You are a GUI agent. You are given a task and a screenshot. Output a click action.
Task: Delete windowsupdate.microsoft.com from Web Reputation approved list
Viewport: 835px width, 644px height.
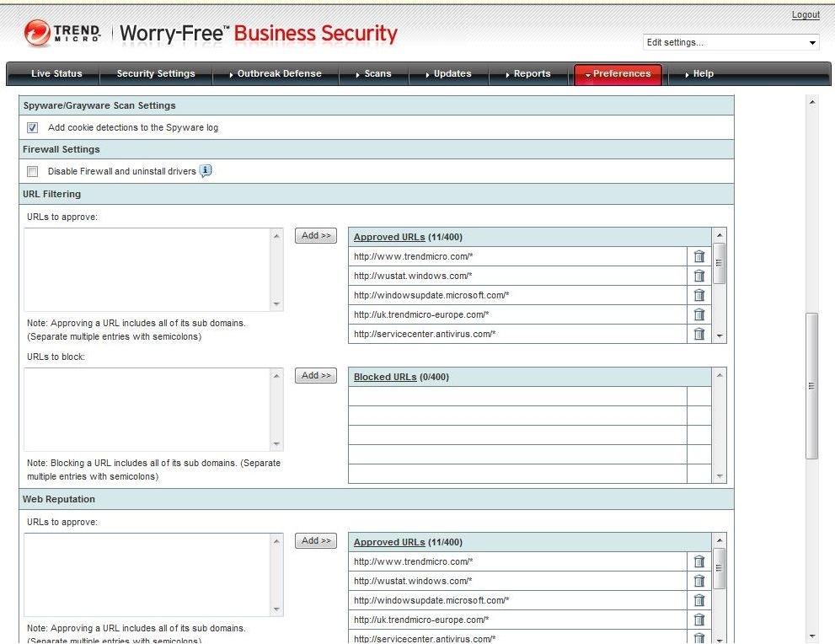(699, 600)
